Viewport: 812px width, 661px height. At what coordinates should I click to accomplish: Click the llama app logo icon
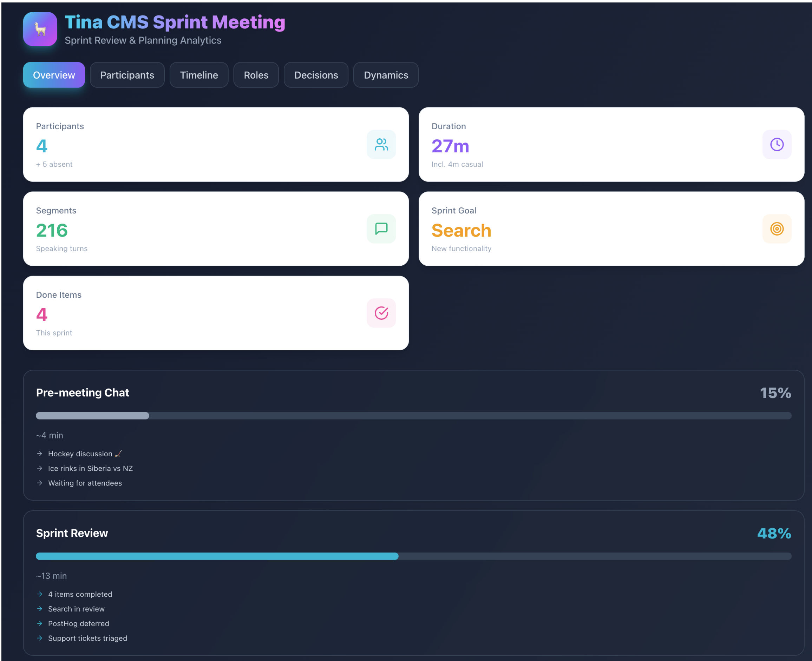pyautogui.click(x=40, y=29)
